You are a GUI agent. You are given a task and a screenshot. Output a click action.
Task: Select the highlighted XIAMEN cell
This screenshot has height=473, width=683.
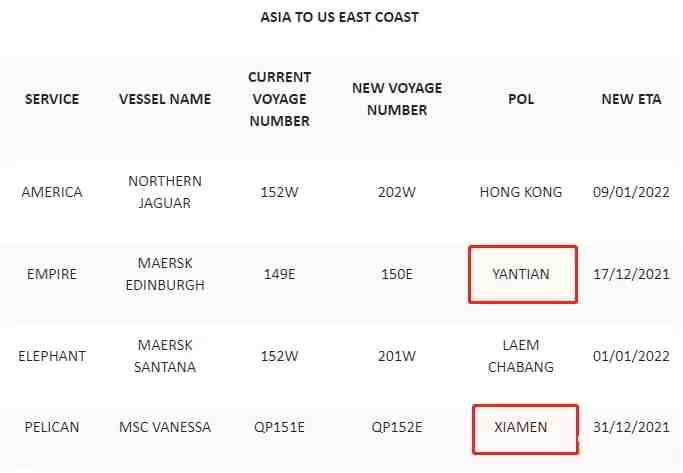(x=525, y=429)
